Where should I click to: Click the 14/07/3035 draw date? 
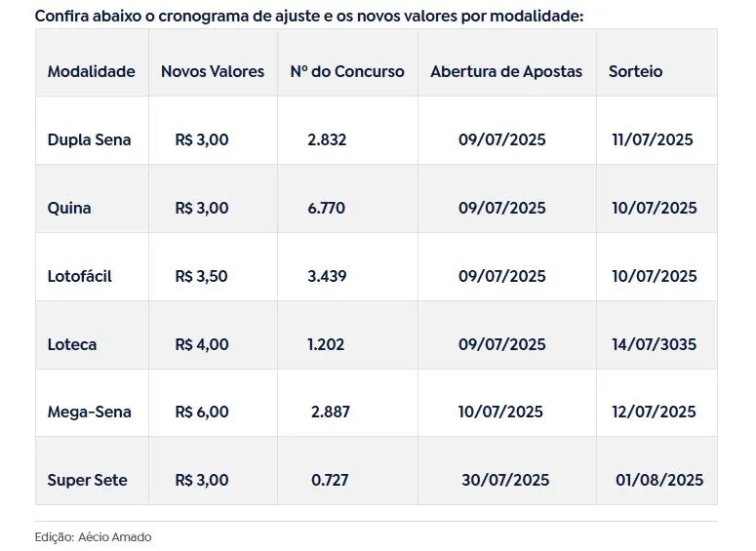(x=655, y=344)
